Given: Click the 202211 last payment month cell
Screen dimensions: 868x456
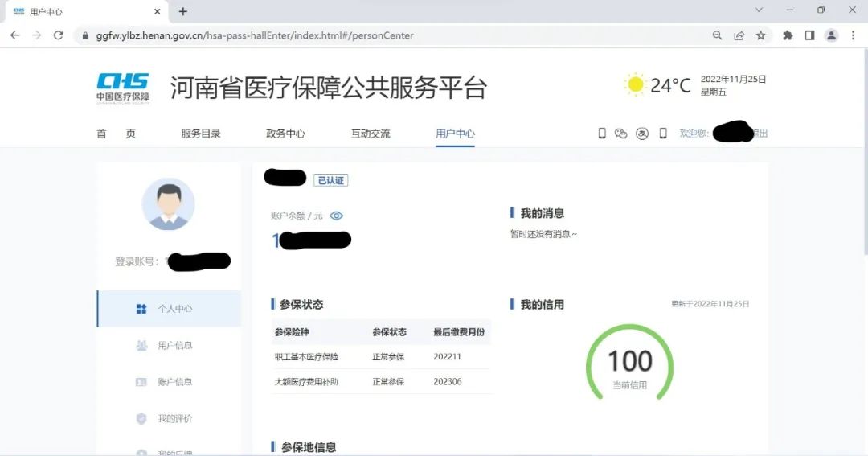Looking at the screenshot, I should coord(447,357).
